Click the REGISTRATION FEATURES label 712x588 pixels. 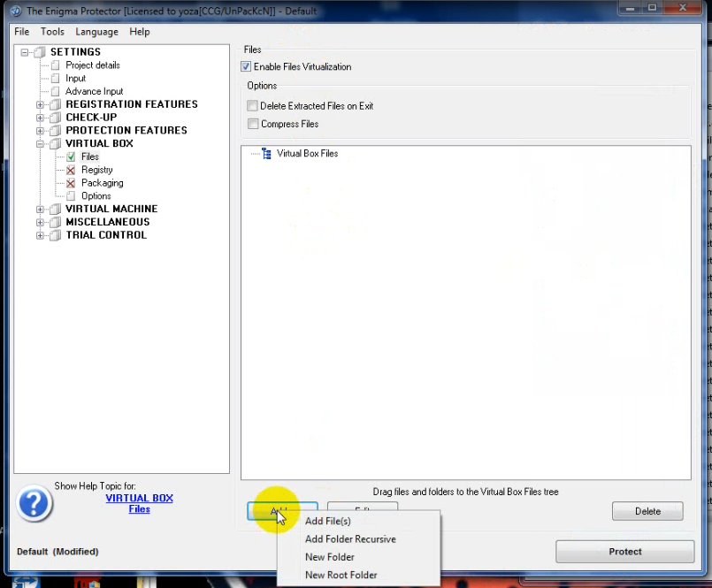point(132,104)
